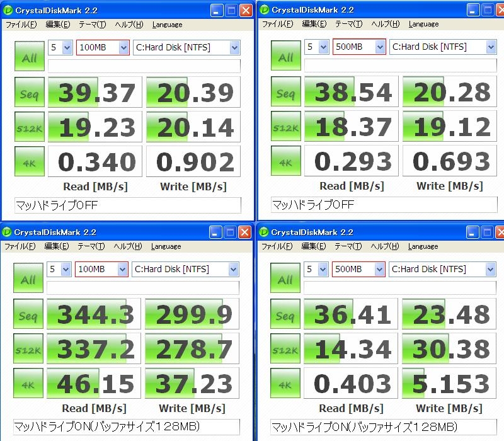Select 4K write value 0.902

pos(193,161)
